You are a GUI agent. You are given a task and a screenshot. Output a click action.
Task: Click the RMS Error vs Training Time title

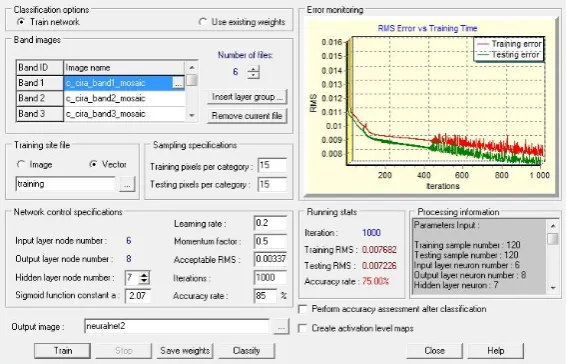coord(427,28)
